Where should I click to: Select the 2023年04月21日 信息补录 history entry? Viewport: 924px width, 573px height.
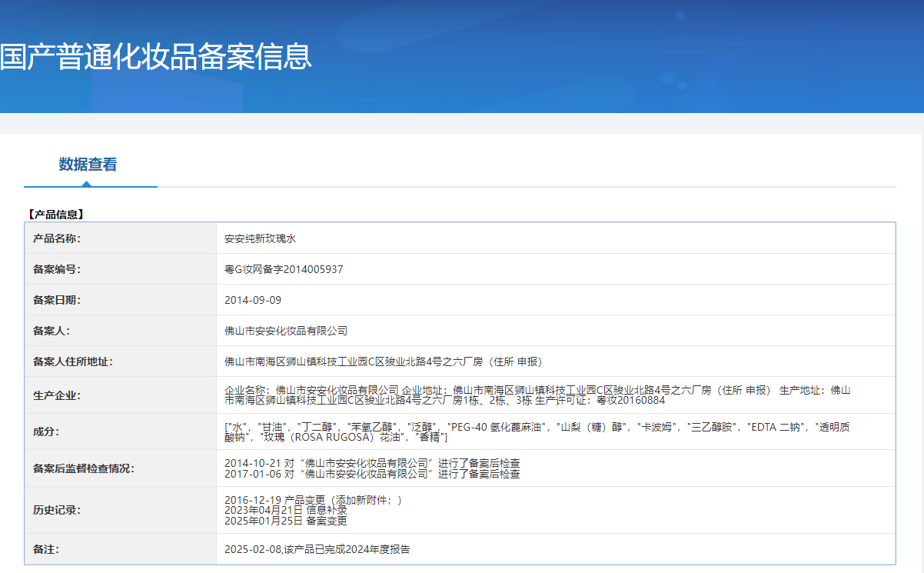(x=285, y=510)
